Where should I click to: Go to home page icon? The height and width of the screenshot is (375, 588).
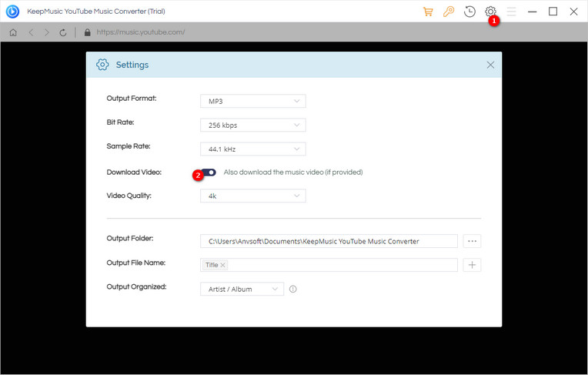pyautogui.click(x=13, y=32)
